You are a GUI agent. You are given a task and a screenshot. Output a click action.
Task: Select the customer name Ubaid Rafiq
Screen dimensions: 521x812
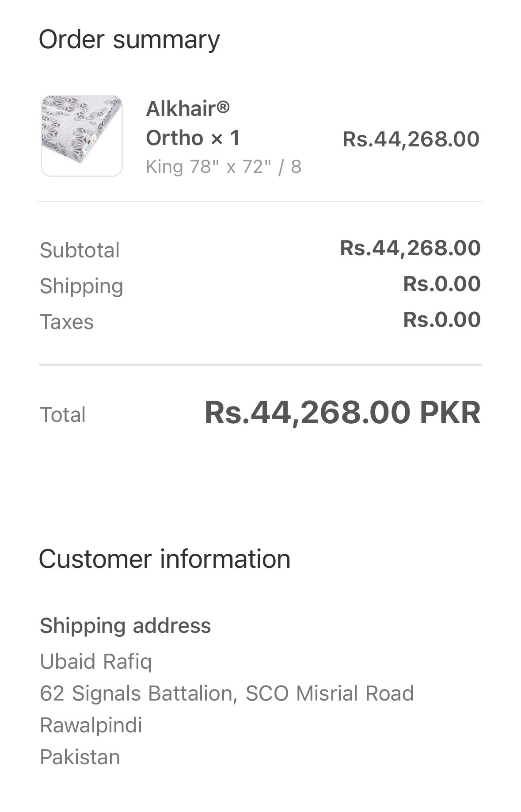click(x=96, y=662)
